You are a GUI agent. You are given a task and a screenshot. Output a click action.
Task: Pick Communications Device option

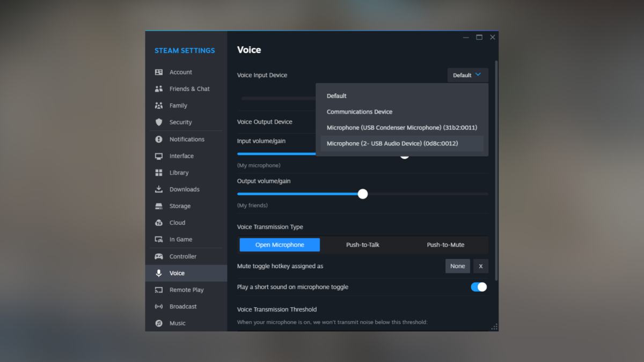coord(360,112)
